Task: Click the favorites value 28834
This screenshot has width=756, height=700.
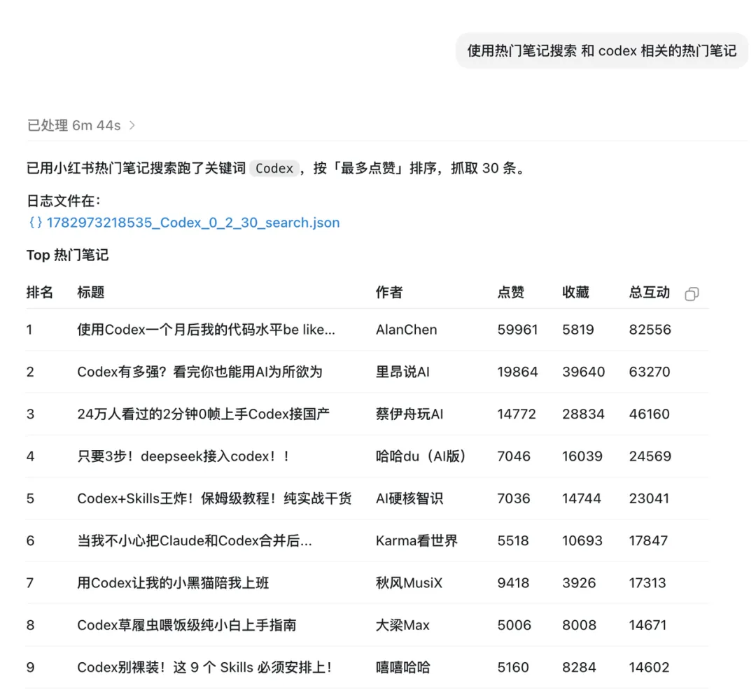Action: pos(583,414)
